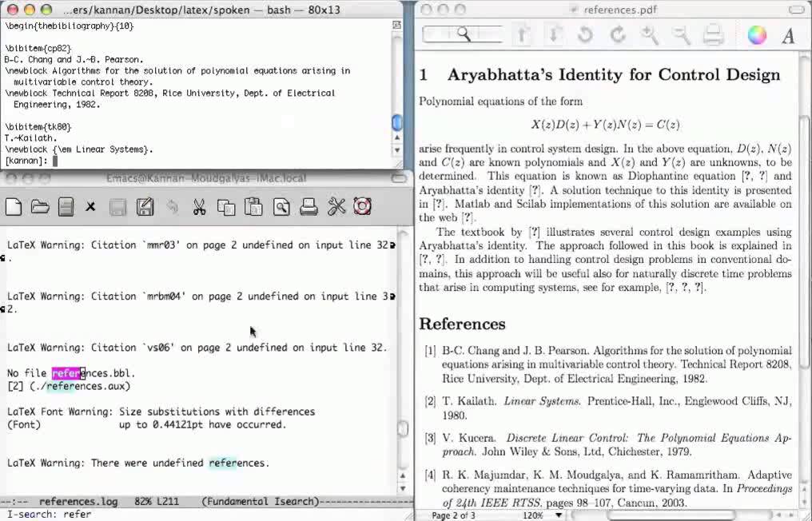Click the '[kannan]:' terminal prompt

click(26, 161)
